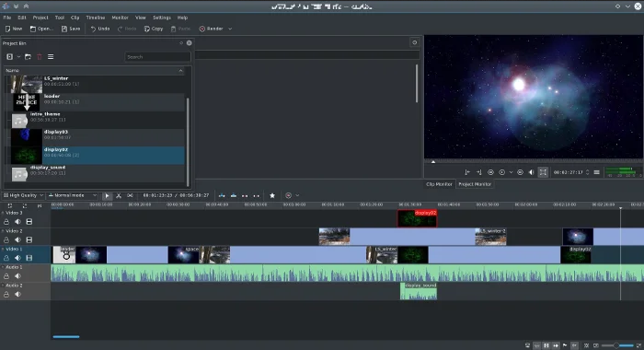
Task: Click the Save button in toolbar
Action: click(x=71, y=29)
